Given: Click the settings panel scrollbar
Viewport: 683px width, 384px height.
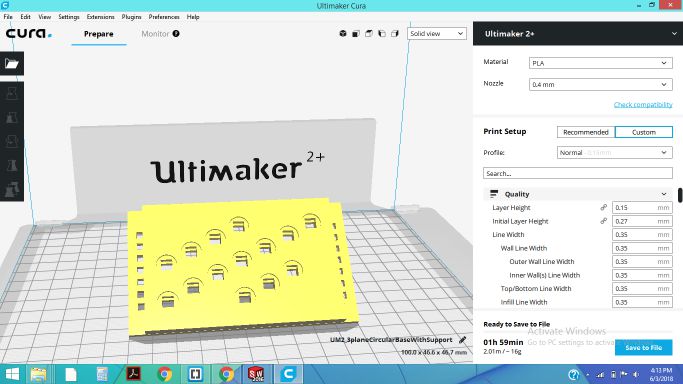Looking at the screenshot, I should click(680, 195).
